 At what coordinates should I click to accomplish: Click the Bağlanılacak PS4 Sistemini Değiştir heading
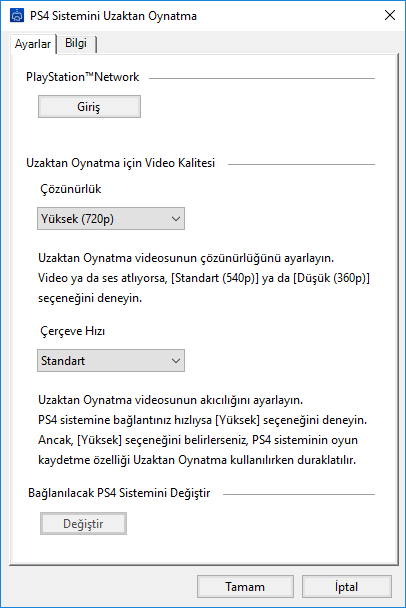[119, 493]
